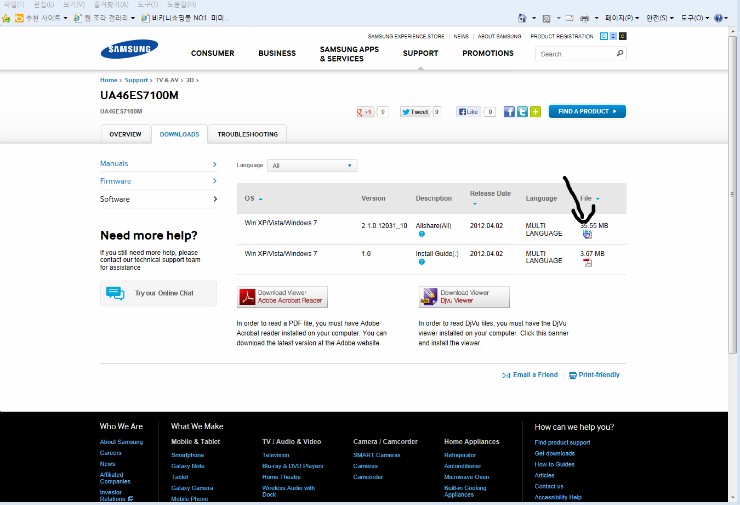The width and height of the screenshot is (740, 505).
Task: Sort by the File column arrow
Action: [597, 199]
